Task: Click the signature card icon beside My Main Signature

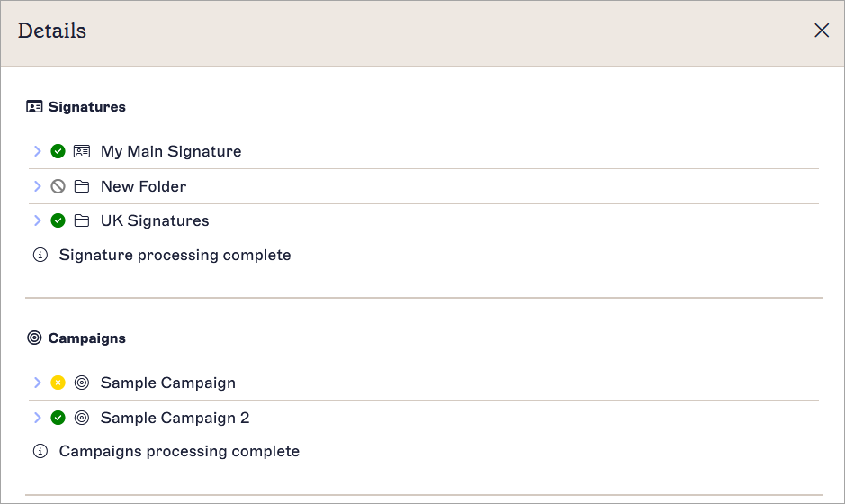Action: pyautogui.click(x=82, y=151)
